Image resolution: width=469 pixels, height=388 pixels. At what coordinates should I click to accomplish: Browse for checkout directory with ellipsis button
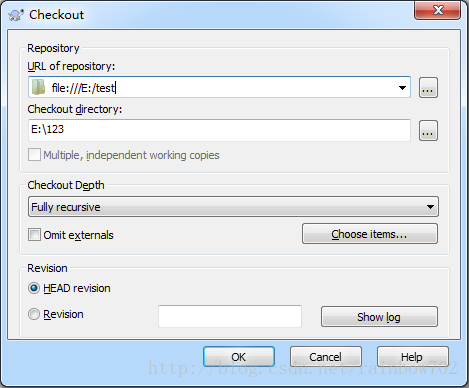tap(428, 131)
